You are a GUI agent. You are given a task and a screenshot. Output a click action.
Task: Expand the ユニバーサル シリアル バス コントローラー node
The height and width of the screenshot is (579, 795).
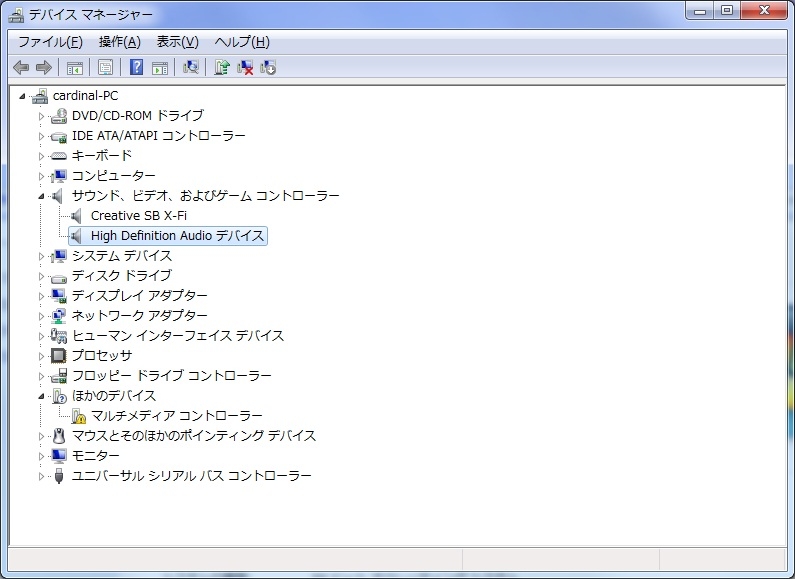(42, 476)
